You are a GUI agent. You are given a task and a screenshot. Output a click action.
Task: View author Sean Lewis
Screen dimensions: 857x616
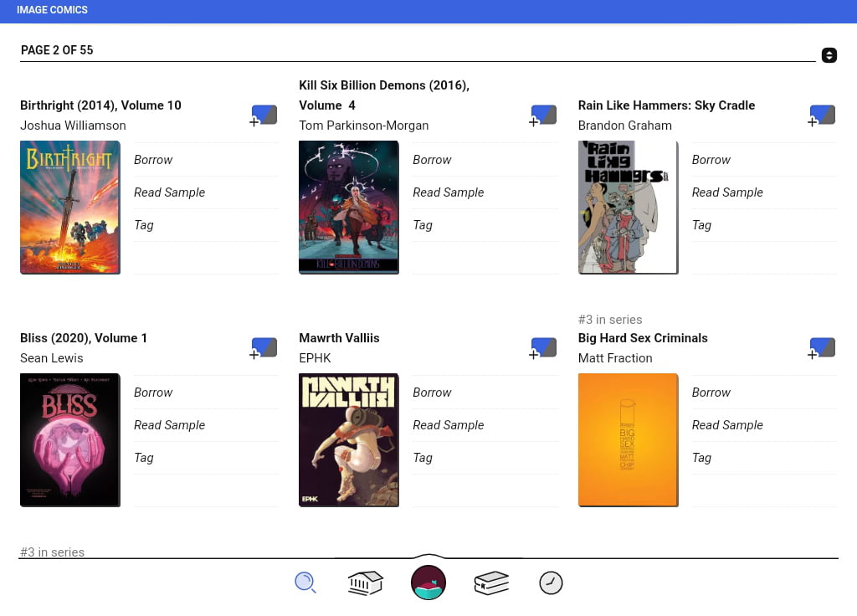(51, 358)
